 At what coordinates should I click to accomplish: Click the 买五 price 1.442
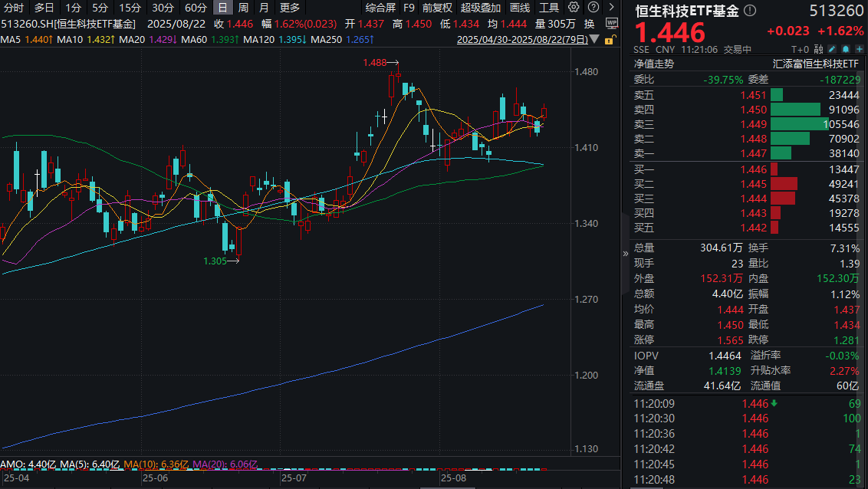[754, 228]
